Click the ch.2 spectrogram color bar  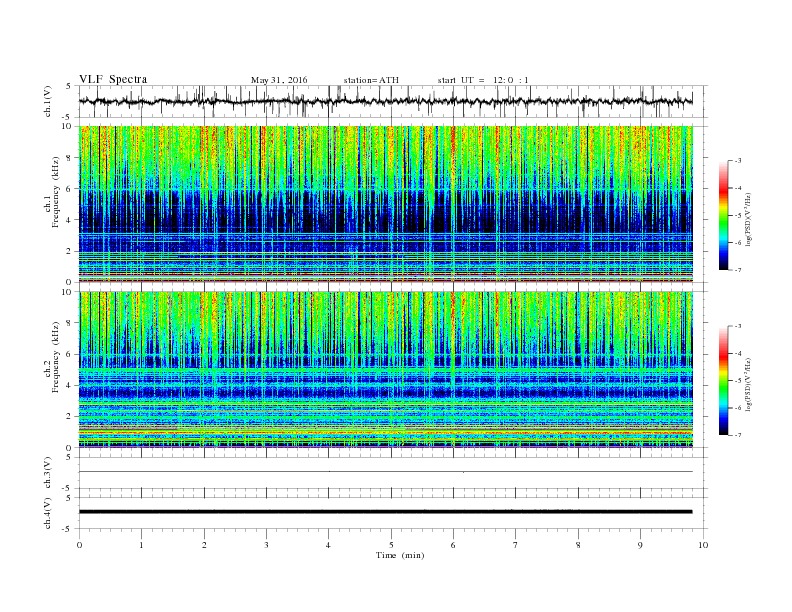pyautogui.click(x=723, y=380)
